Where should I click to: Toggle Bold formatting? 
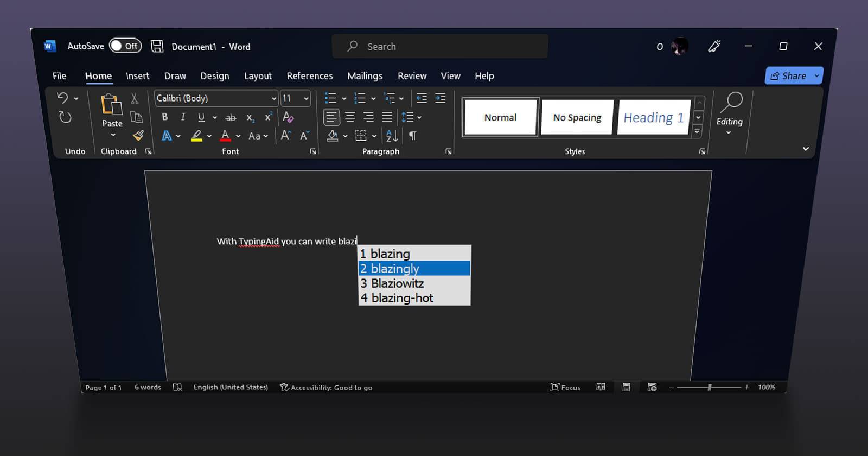165,117
